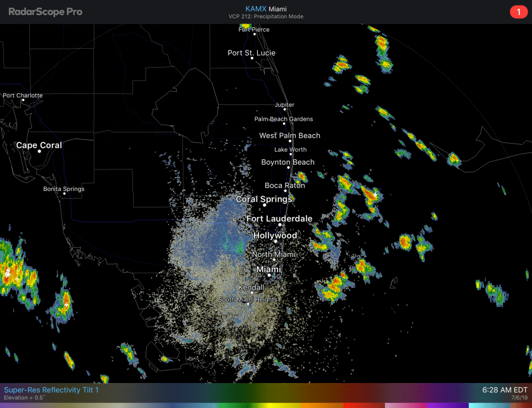The height and width of the screenshot is (408, 532).
Task: Click the Port Charlotte city label
Action: pyautogui.click(x=23, y=96)
